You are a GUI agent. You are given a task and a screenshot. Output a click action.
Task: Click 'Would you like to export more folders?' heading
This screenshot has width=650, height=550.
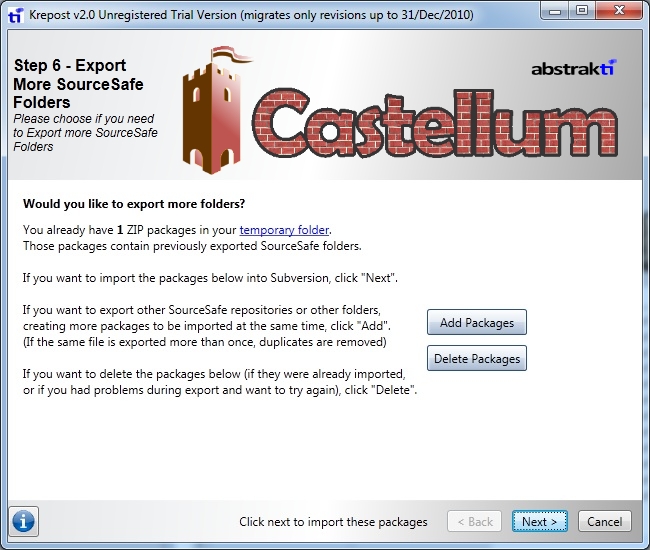pyautogui.click(x=134, y=204)
